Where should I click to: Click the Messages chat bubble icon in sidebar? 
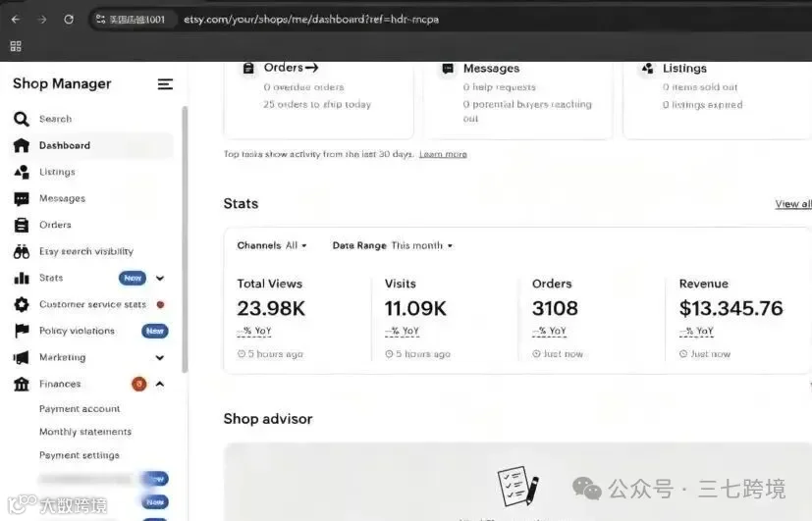click(x=22, y=198)
